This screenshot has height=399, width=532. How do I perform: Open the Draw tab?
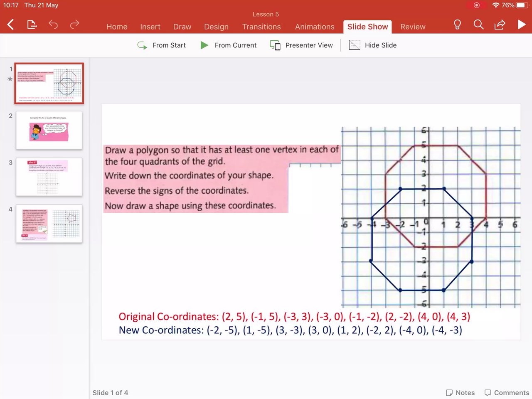click(x=182, y=27)
